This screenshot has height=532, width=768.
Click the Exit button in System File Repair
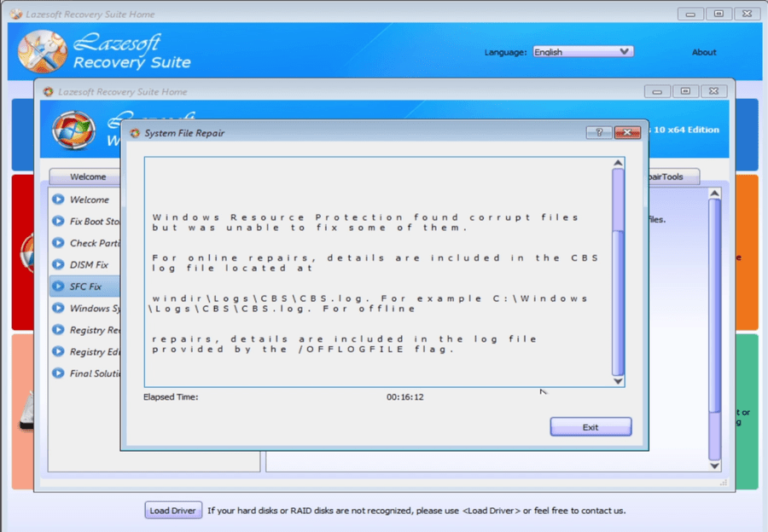pyautogui.click(x=591, y=427)
